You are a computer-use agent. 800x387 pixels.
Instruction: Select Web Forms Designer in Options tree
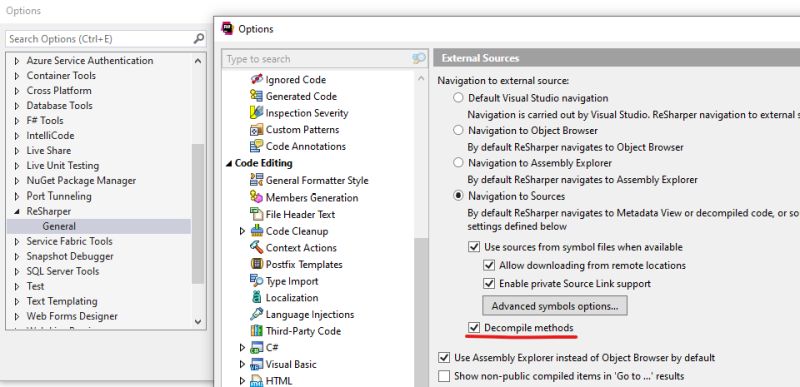72,316
